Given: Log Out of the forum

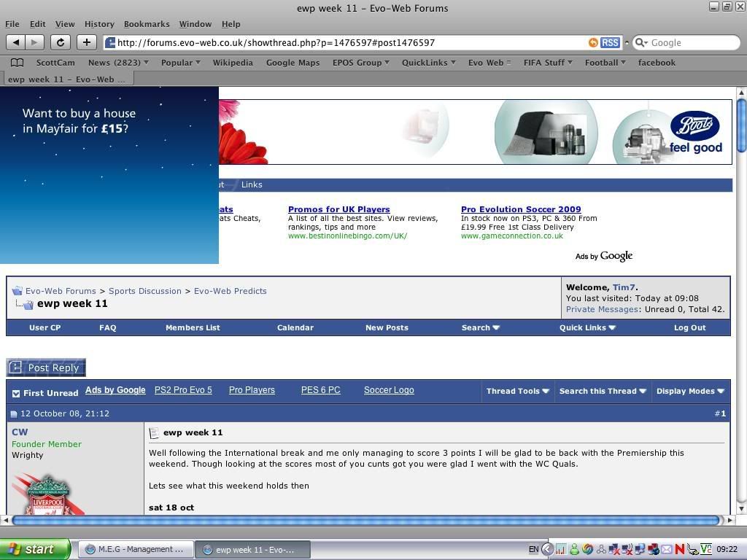Looking at the screenshot, I should (690, 327).
